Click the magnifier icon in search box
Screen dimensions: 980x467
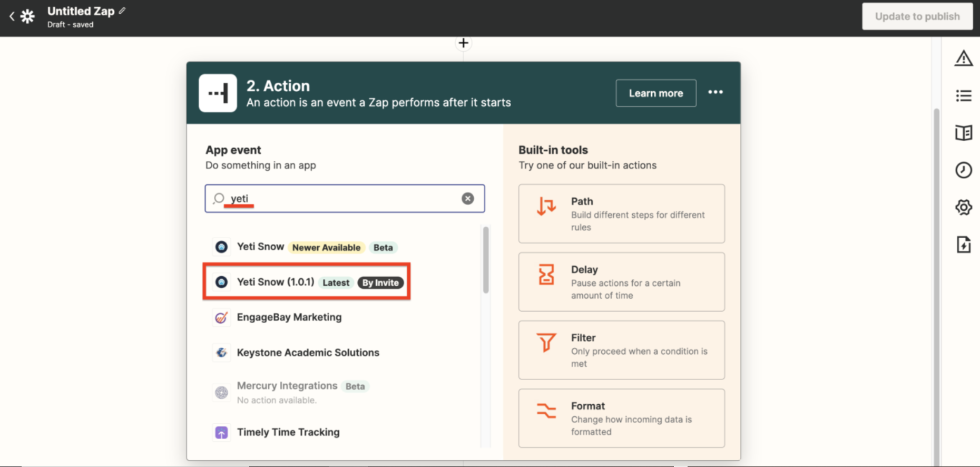[x=219, y=199]
